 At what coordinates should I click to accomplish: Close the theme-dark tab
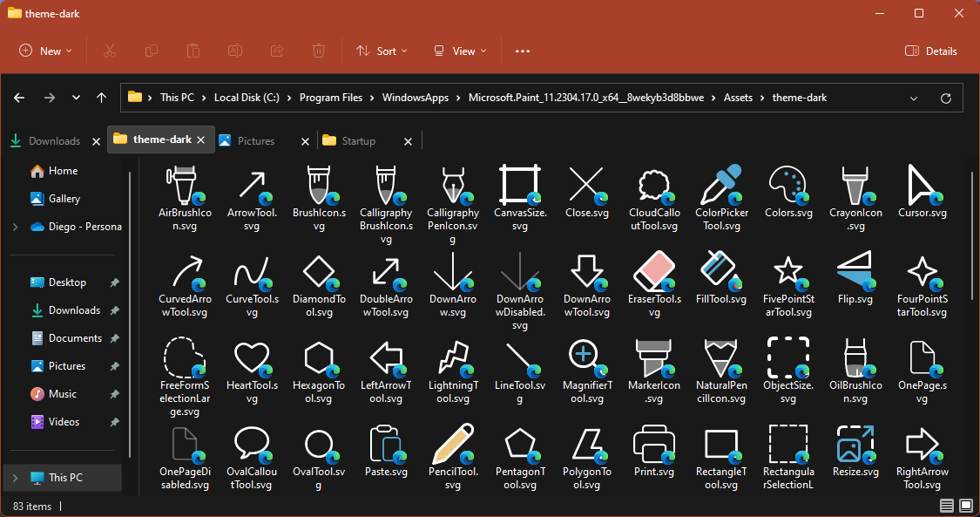(x=200, y=140)
